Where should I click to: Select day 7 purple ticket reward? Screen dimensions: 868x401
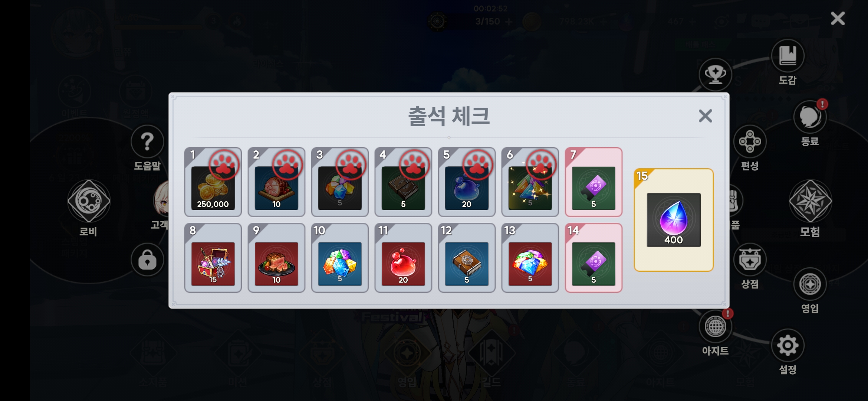[x=594, y=182]
